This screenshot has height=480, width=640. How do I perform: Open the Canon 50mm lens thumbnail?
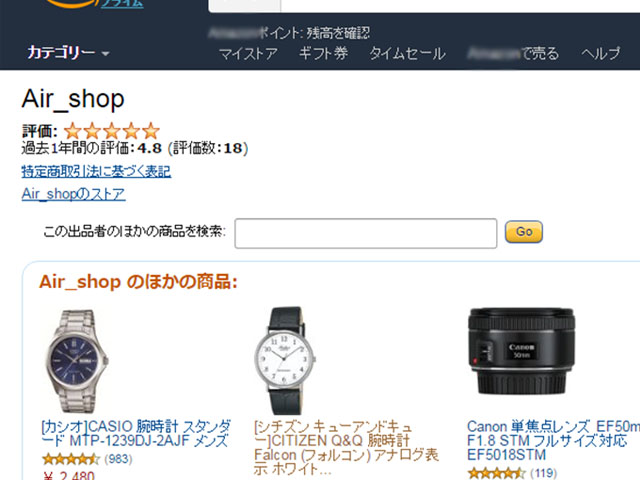(521, 351)
